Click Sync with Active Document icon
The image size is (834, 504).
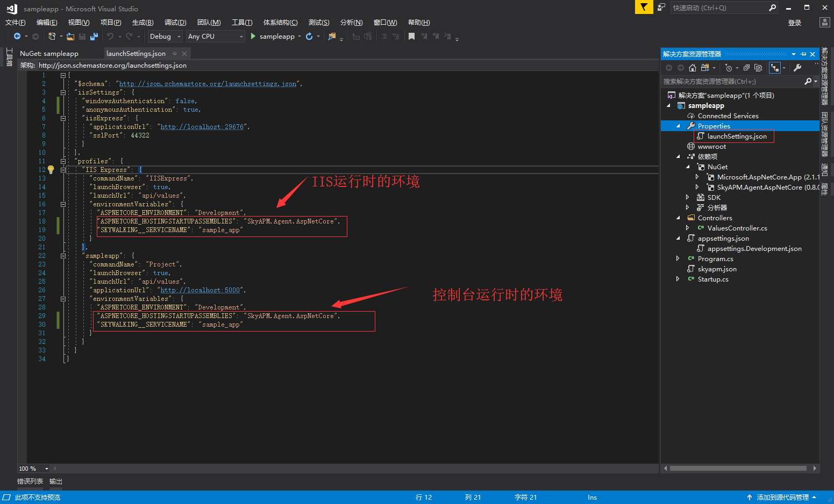pyautogui.click(x=704, y=68)
